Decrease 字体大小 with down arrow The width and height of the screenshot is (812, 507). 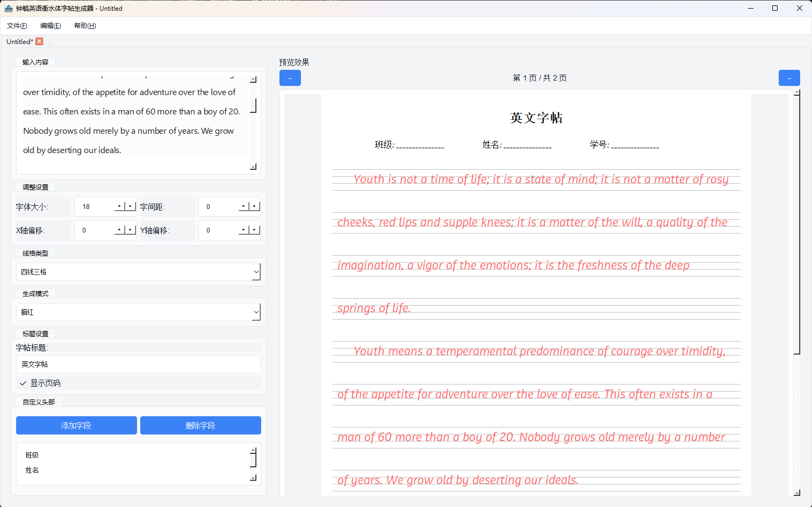click(130, 207)
